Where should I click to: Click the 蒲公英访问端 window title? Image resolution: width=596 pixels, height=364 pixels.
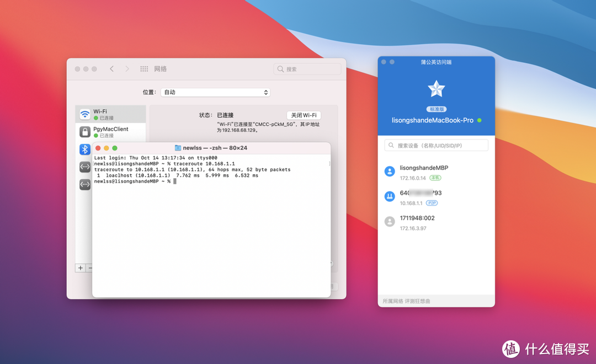pos(436,62)
